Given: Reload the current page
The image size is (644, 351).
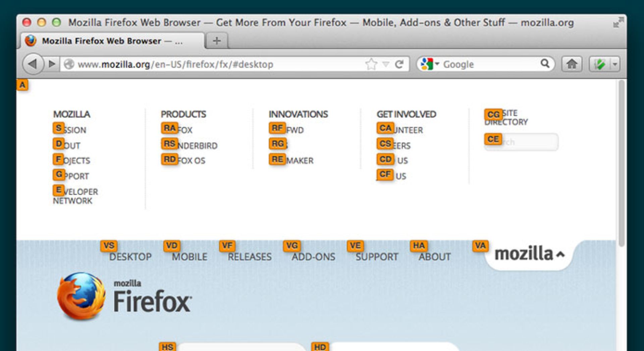Looking at the screenshot, I should click(399, 64).
